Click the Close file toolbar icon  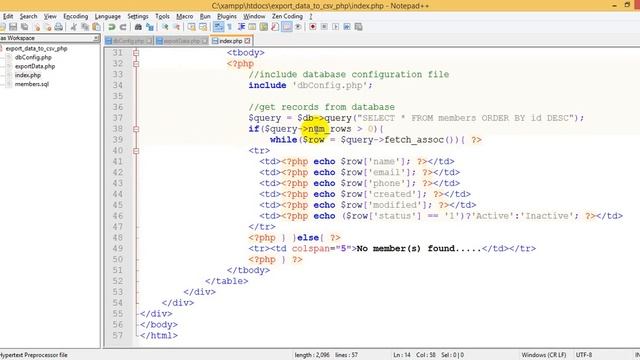38,27
